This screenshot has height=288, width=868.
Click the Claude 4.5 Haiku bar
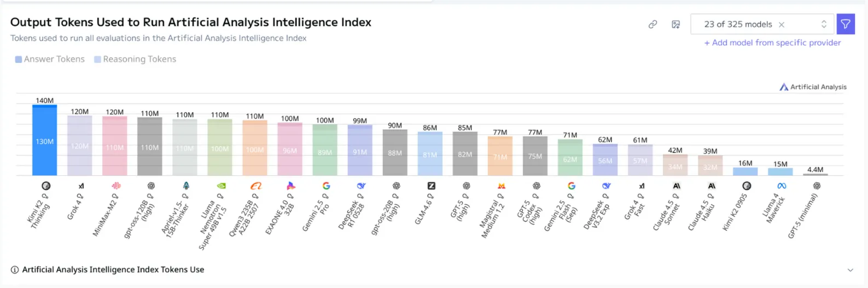click(710, 165)
